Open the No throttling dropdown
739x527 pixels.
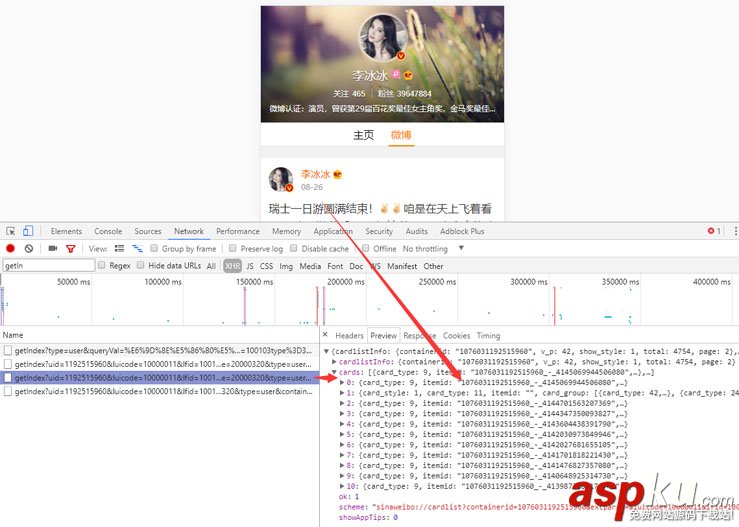tap(433, 248)
